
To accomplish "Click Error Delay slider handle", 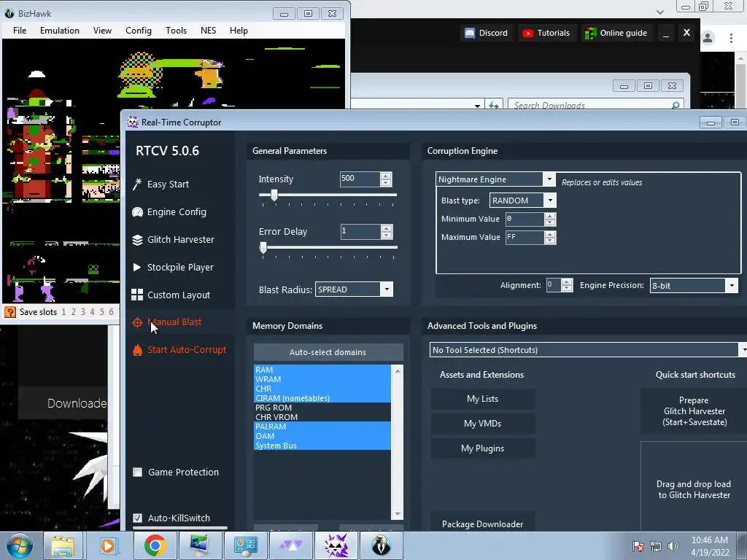I will (263, 247).
